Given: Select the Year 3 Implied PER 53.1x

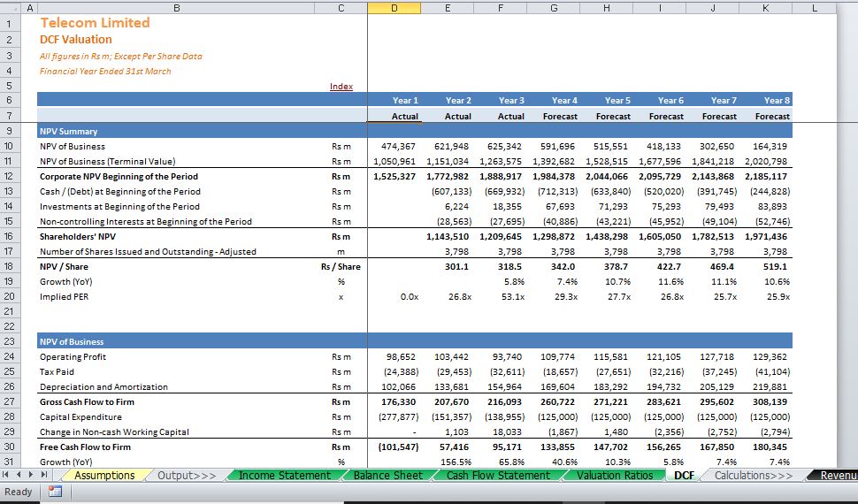Looking at the screenshot, I should [513, 296].
